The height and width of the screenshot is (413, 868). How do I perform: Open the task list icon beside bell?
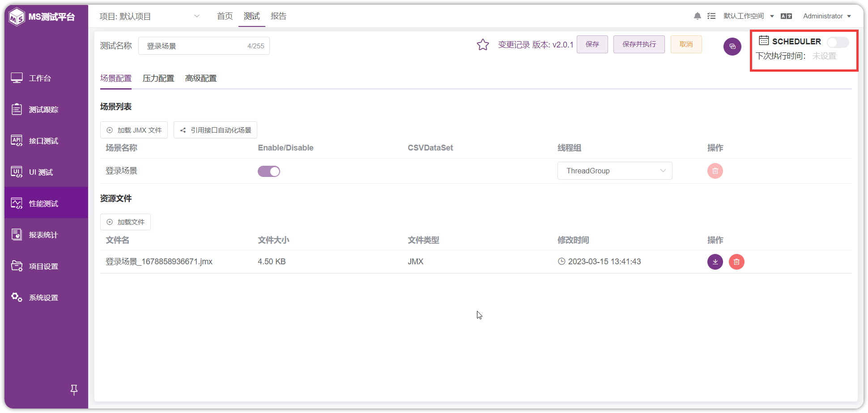pyautogui.click(x=711, y=16)
